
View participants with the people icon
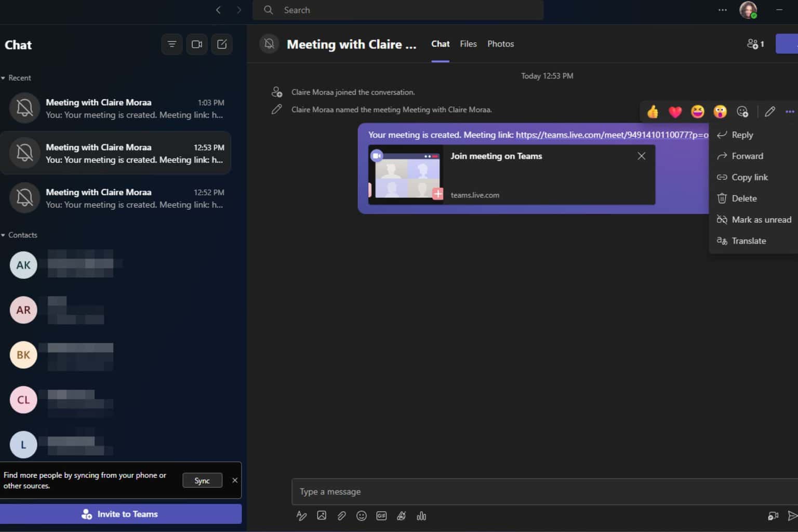point(755,44)
